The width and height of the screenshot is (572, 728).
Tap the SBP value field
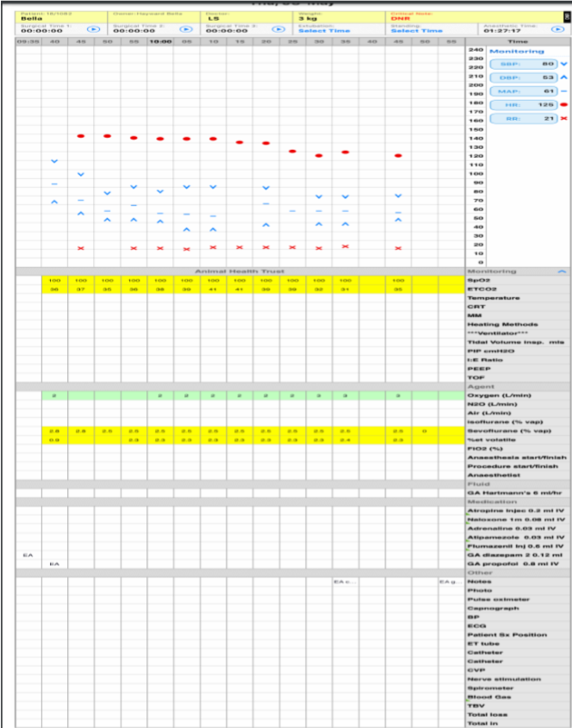click(x=524, y=64)
